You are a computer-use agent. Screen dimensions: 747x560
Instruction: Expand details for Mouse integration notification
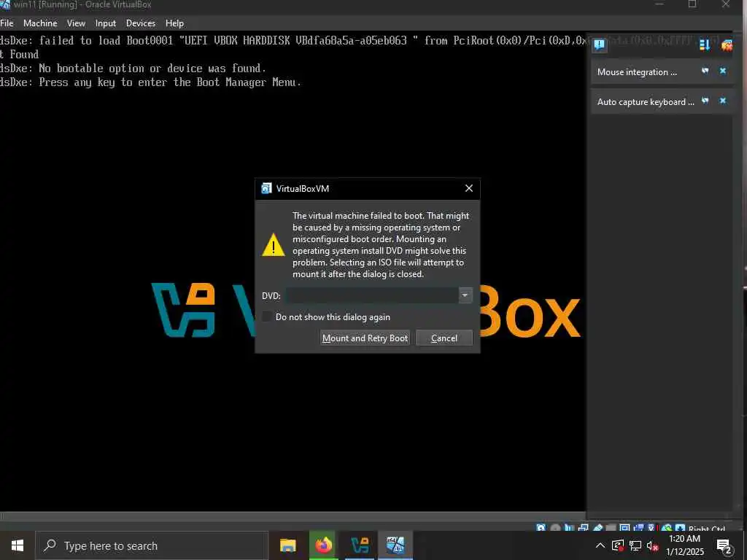click(705, 71)
